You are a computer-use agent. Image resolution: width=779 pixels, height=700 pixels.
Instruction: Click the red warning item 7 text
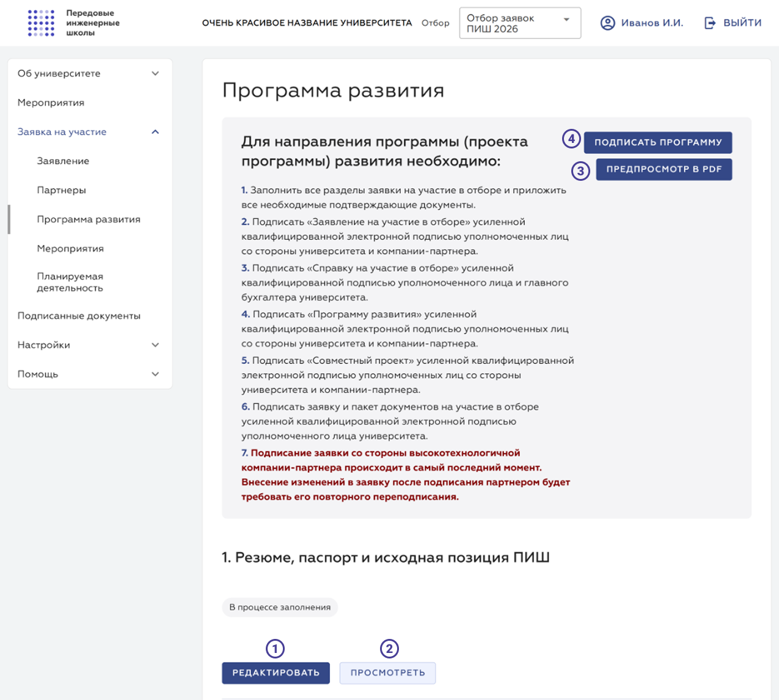(x=406, y=475)
